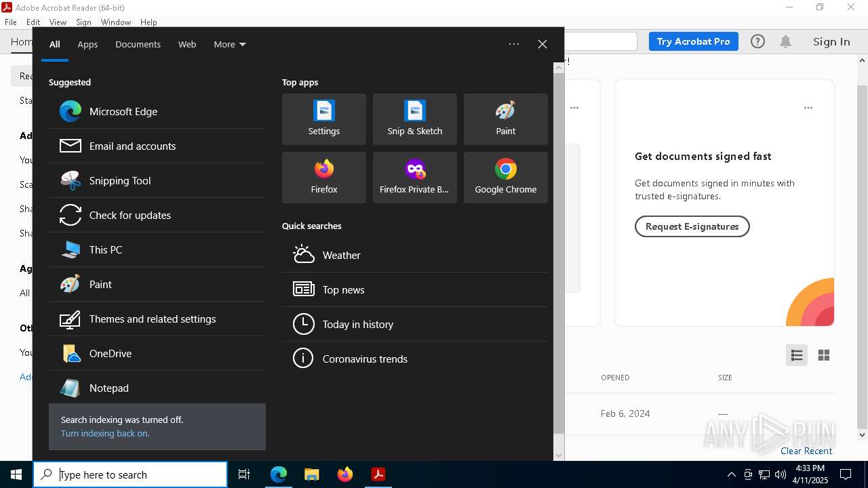Switch to Adobe Acrobat on taskbar
This screenshot has width=868, height=488.
click(x=378, y=474)
